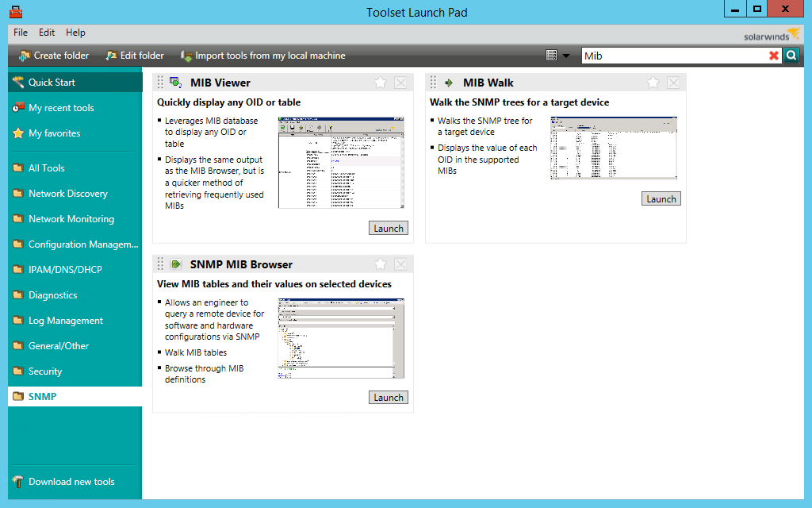Viewport: 812px width, 508px height.
Task: Open the Help menu
Action: click(x=75, y=33)
